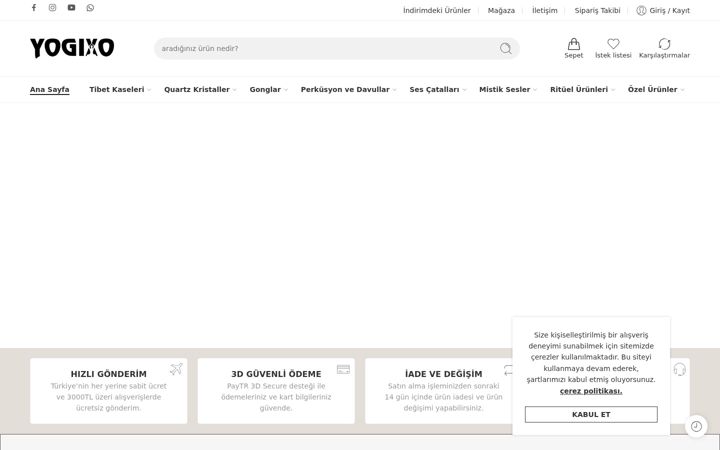Click the 3D GÜVENLİ ÖDEME heading
Viewport: 720px width, 450px height.
click(x=276, y=374)
